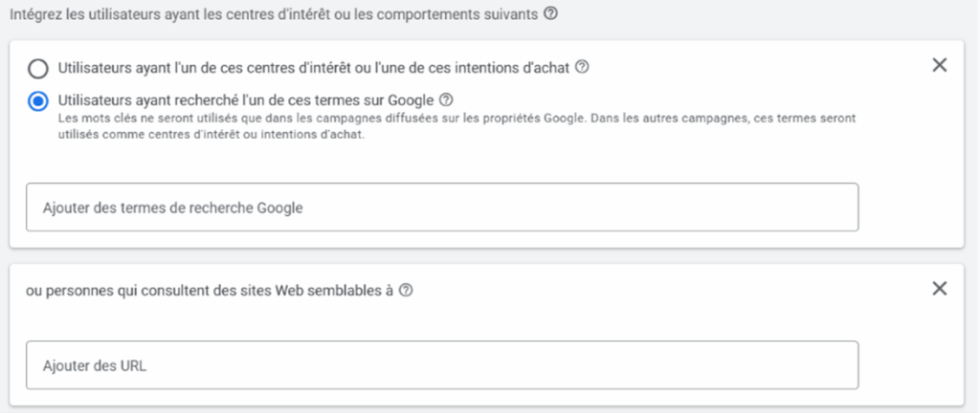
Task: Focus the "Ajouter des termes de recherche Google" field
Action: (x=442, y=207)
